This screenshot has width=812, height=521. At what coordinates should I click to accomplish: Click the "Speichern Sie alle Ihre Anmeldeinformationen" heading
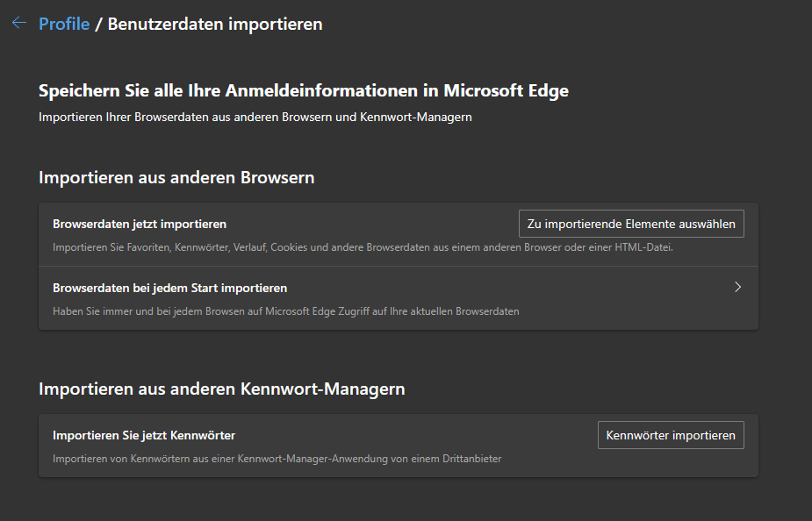[x=304, y=90]
